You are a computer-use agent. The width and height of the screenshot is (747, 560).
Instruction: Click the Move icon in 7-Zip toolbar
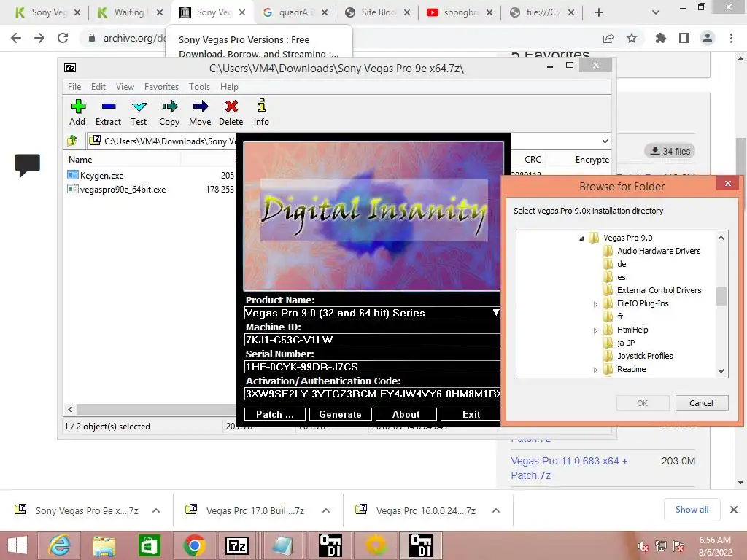[200, 106]
